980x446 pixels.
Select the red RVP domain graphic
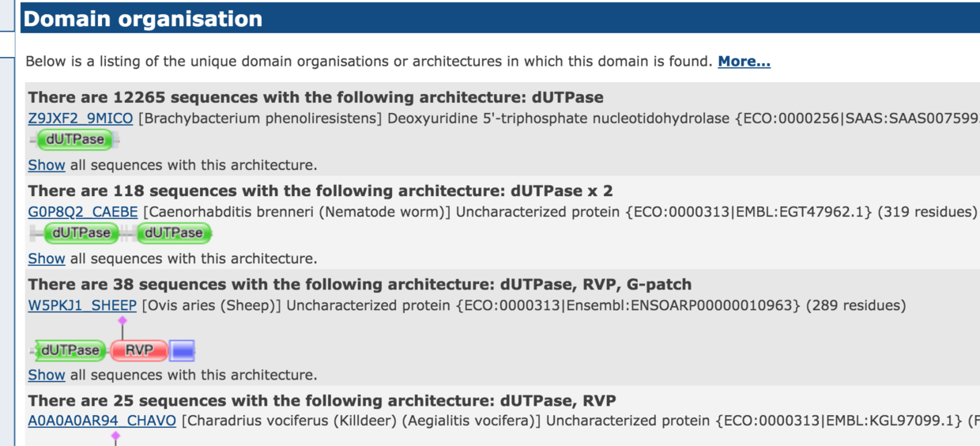[x=139, y=350]
